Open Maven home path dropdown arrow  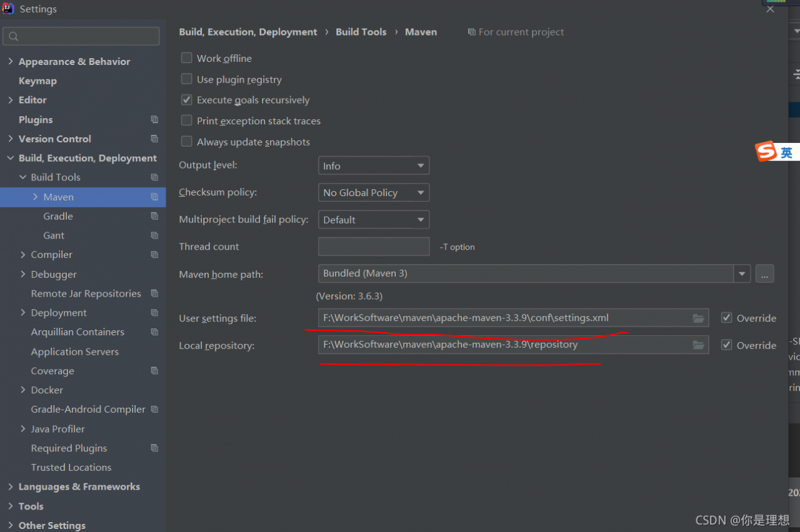point(742,273)
